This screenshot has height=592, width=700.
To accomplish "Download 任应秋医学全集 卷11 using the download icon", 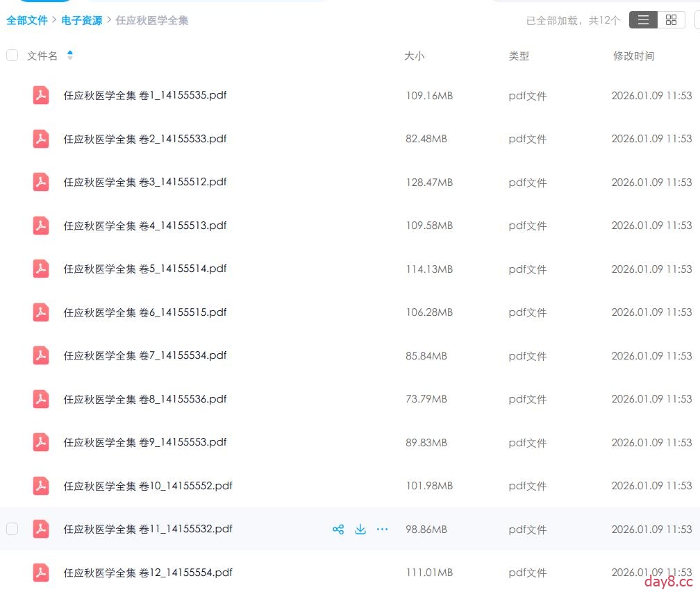I will click(x=360, y=530).
